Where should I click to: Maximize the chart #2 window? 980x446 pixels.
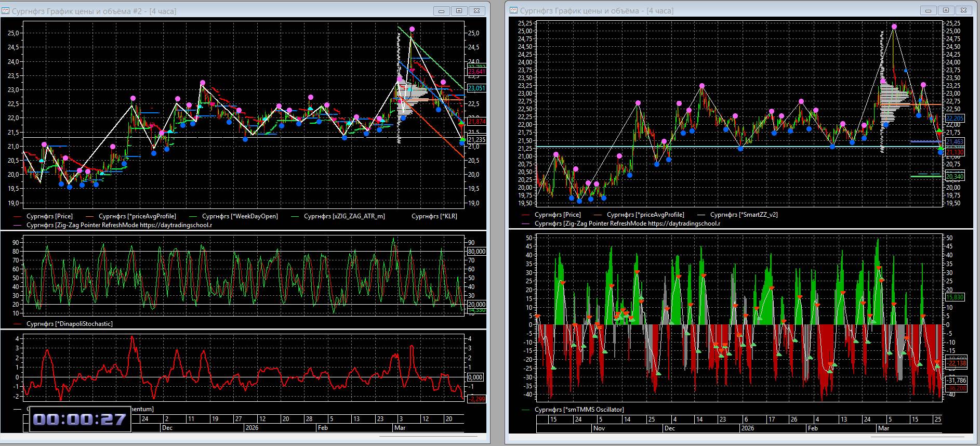click(x=459, y=10)
